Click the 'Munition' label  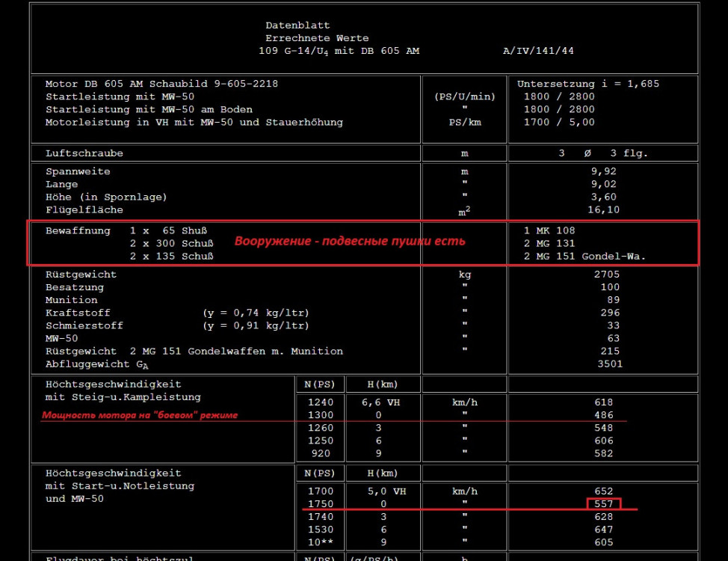point(71,300)
